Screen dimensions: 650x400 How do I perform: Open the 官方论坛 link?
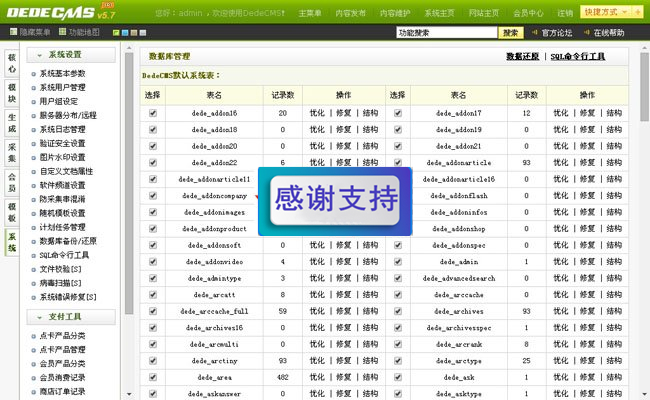point(557,32)
